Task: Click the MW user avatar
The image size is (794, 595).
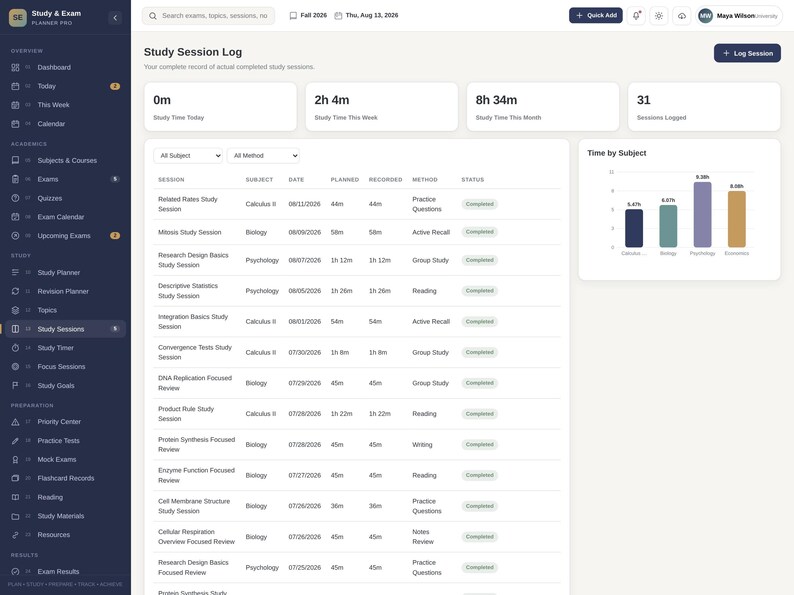Action: coord(705,16)
